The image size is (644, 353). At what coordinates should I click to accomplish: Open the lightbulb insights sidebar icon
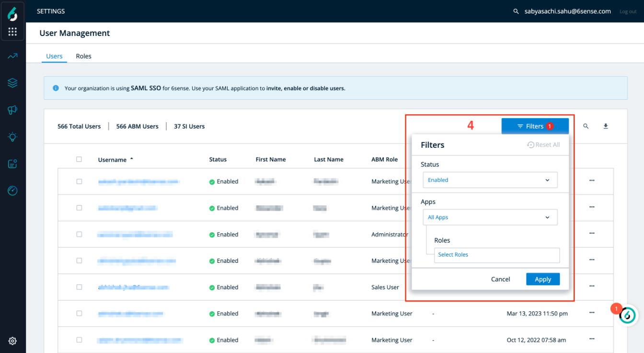(12, 137)
